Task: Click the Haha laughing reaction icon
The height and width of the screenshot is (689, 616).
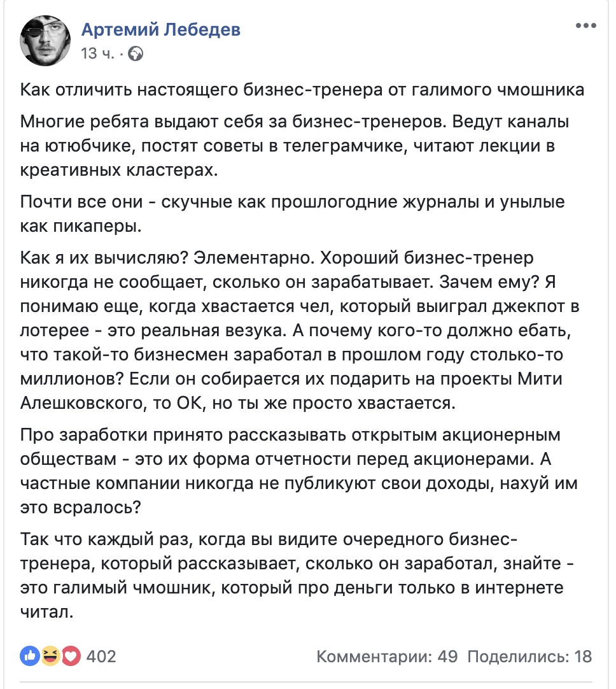Action: (x=50, y=656)
